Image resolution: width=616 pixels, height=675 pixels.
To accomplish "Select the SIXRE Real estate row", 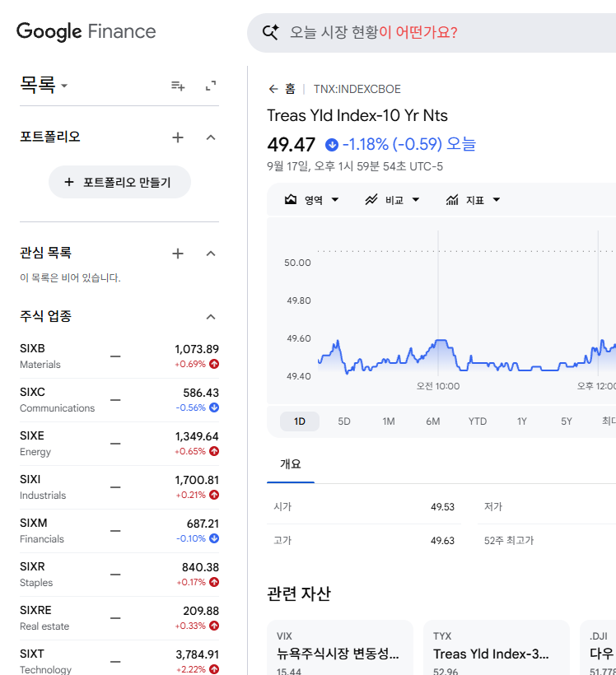I will click(119, 618).
